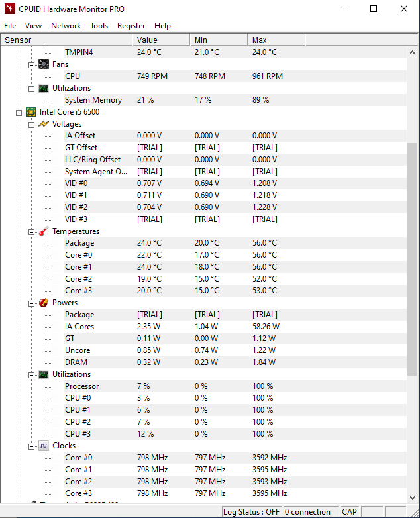This screenshot has width=420, height=518.
Task: Click the Utilizations icon under Intel Core
Action: (x=44, y=374)
